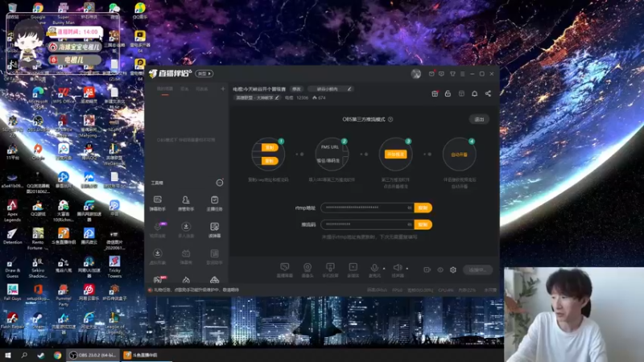Viewport: 644px width, 362px height.
Task: Open the download tool in the second toolbox row
Action: [x=186, y=230]
